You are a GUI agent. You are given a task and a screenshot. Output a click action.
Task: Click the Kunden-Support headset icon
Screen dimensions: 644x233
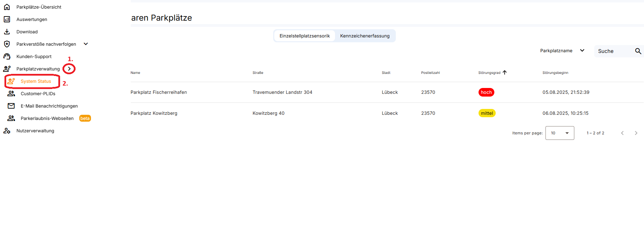point(7,56)
